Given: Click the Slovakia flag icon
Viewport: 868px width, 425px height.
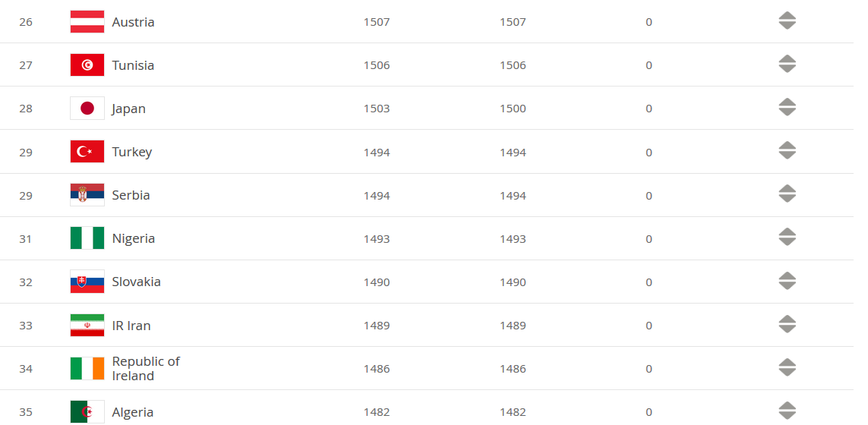Looking at the screenshot, I should pyautogui.click(x=87, y=282).
